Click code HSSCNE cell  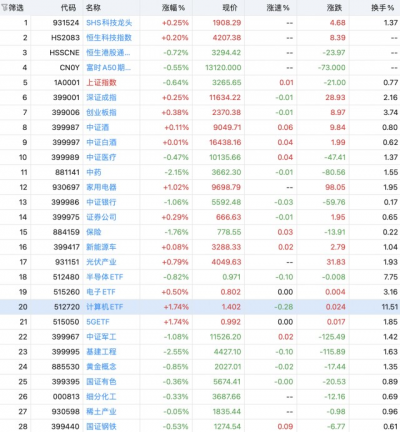65,53
